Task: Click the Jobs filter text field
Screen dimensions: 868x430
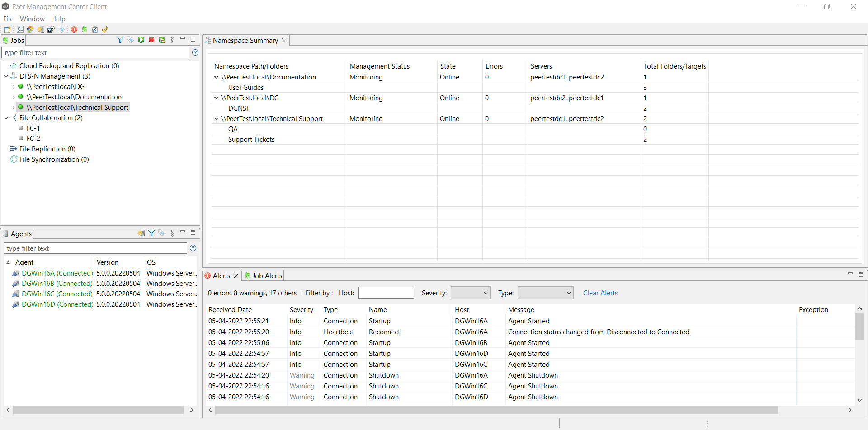Action: coord(95,53)
